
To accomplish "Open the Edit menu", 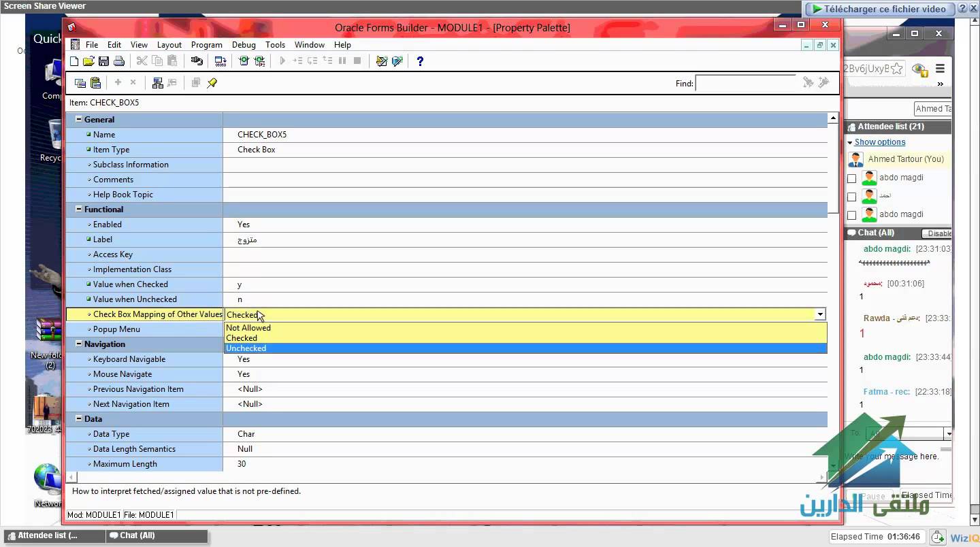I will (x=114, y=45).
